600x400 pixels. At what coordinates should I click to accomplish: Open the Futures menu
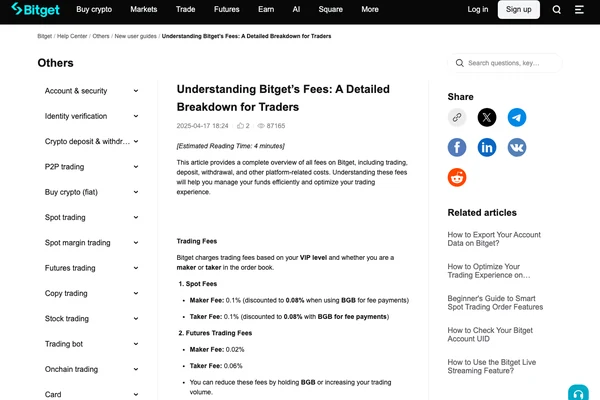(x=227, y=9)
